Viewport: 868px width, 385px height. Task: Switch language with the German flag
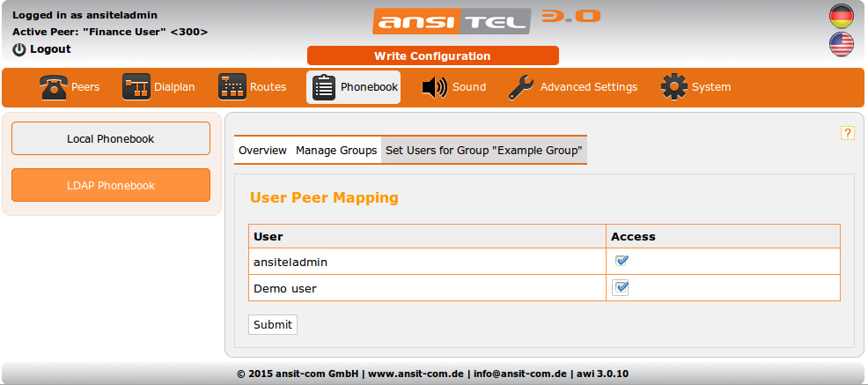[842, 16]
